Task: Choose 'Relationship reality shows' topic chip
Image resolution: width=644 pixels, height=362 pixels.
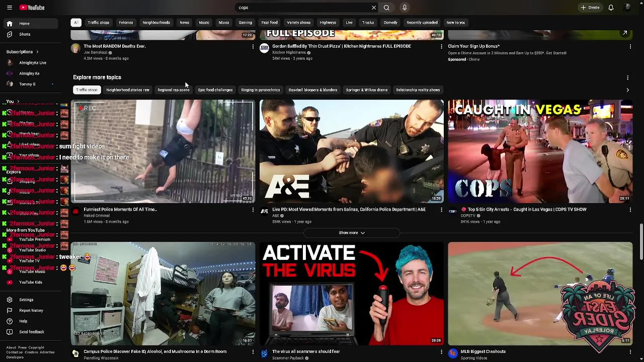Action: (x=418, y=90)
